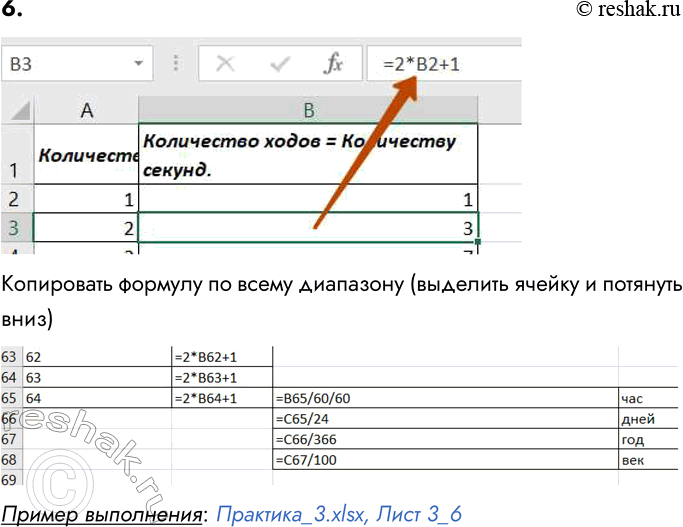Open the Практика_3.xlsx, Лист 3_6 link
Viewport: 683px width, 527px height.
pyautogui.click(x=339, y=514)
